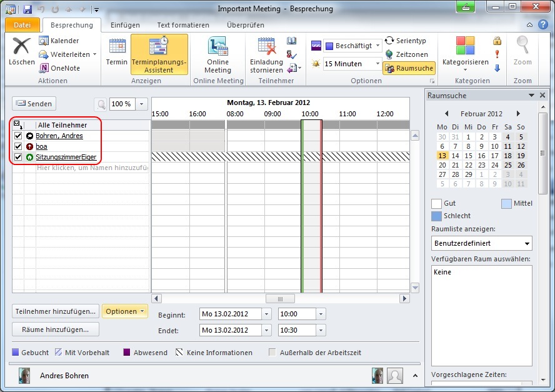Screen dimensions: 555x392
Task: Click the magnifier icon next to 100 %
Action: 101,104
